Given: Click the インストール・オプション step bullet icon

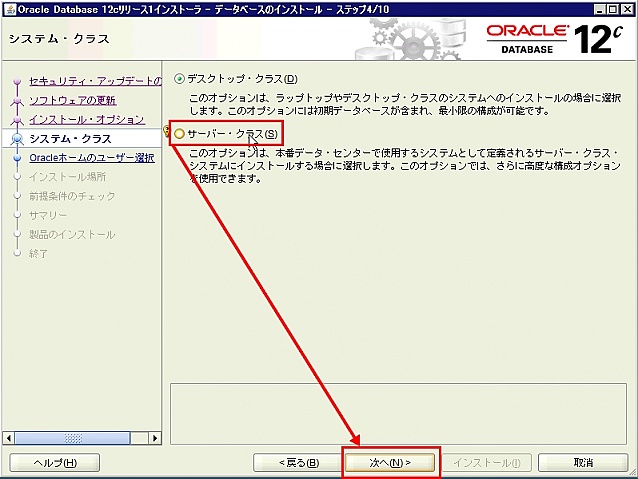Looking at the screenshot, I should [x=17, y=120].
